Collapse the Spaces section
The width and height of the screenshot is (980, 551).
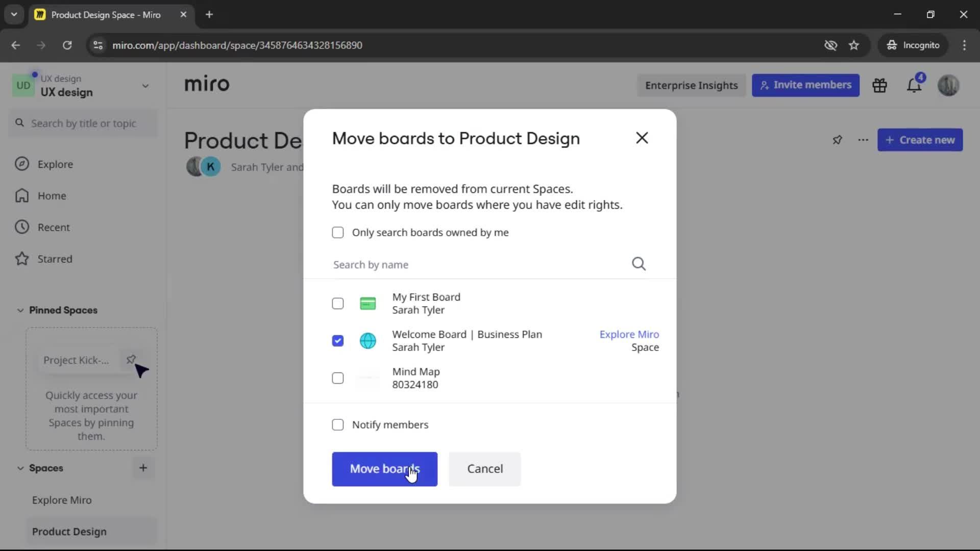pos(20,468)
